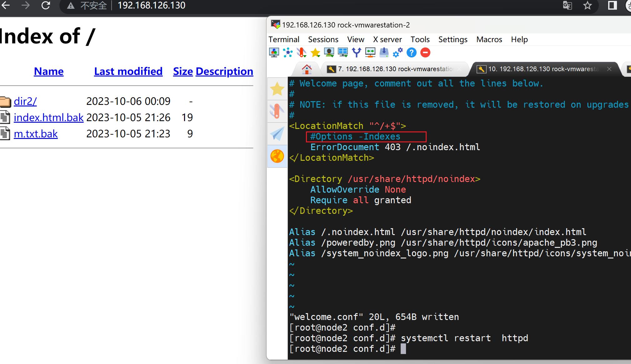
Task: Open the Tunneling toolbar icon
Action: [370, 52]
